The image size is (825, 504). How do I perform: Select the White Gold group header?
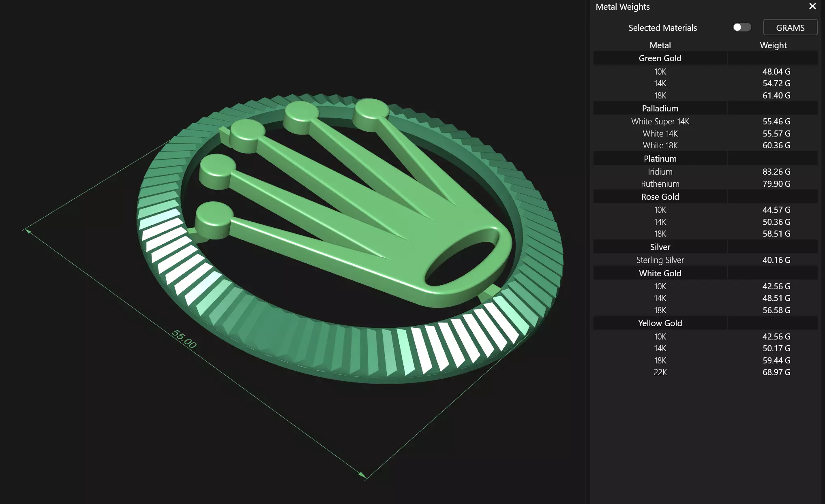660,273
